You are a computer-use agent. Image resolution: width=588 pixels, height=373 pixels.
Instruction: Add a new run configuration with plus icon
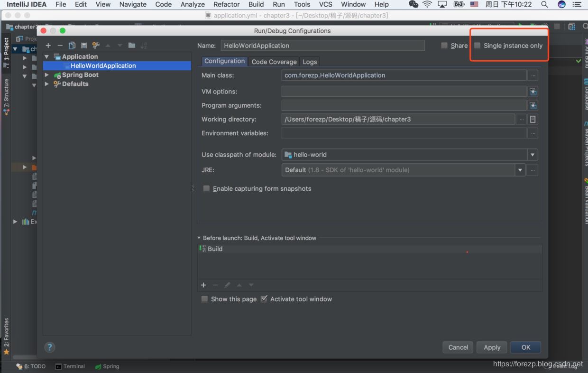coord(48,46)
